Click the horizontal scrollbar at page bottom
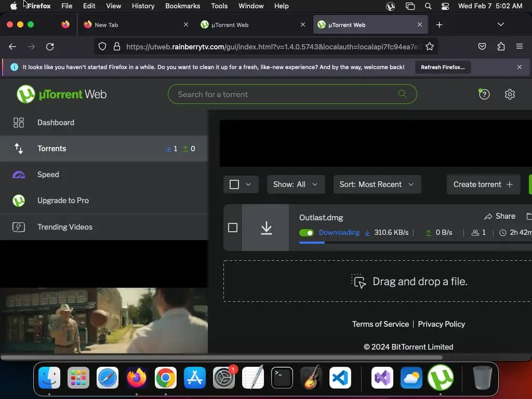The image size is (532, 399). click(221, 357)
